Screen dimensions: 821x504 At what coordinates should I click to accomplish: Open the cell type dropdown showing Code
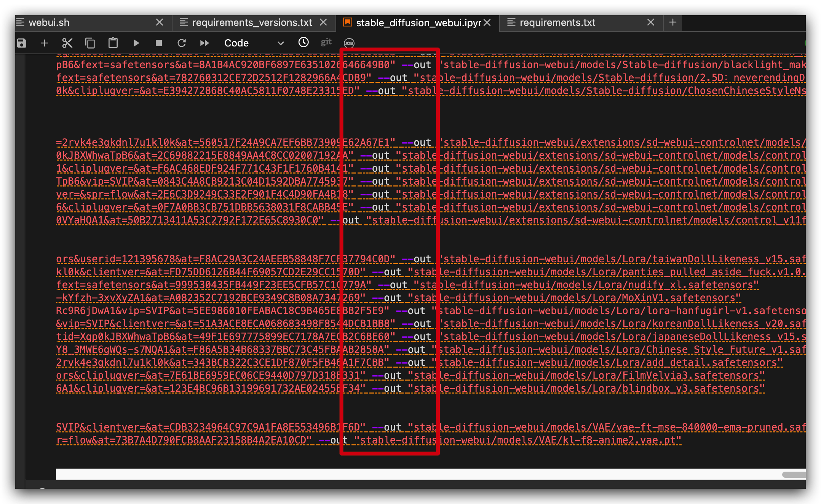click(254, 43)
